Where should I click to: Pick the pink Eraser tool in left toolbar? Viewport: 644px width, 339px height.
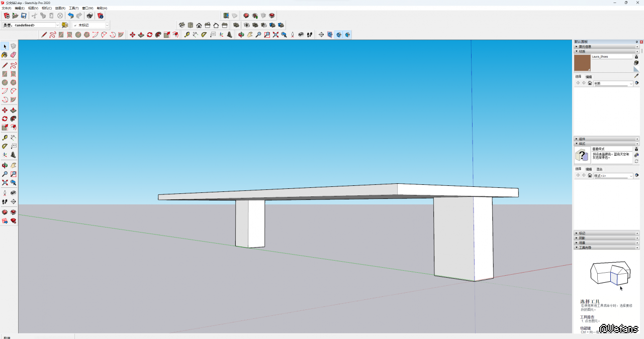tap(14, 55)
